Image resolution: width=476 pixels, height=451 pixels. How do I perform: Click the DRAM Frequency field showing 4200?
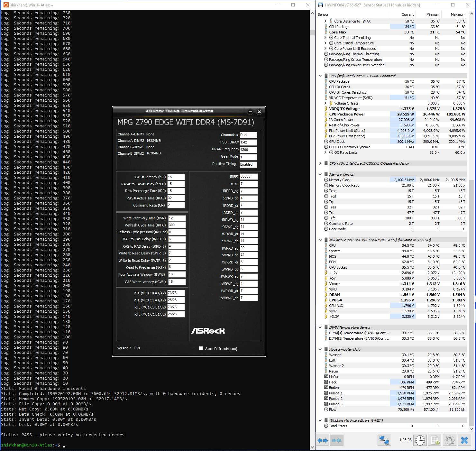[x=248, y=150]
